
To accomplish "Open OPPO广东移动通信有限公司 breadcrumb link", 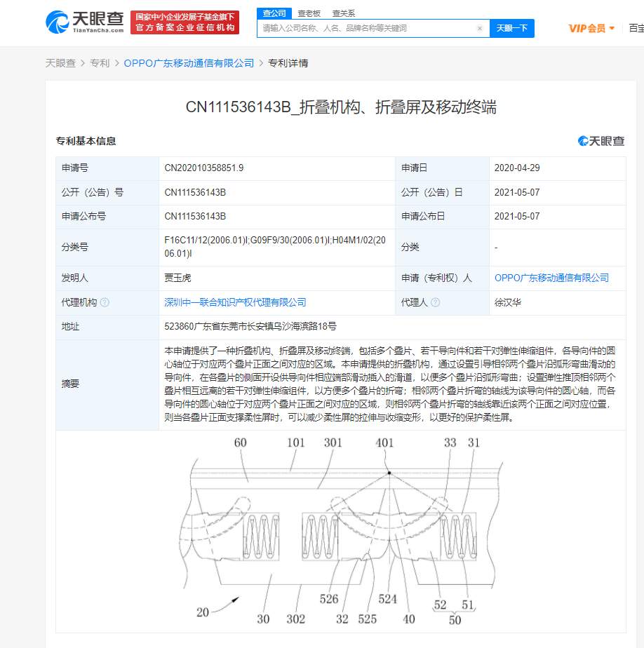I will (189, 63).
